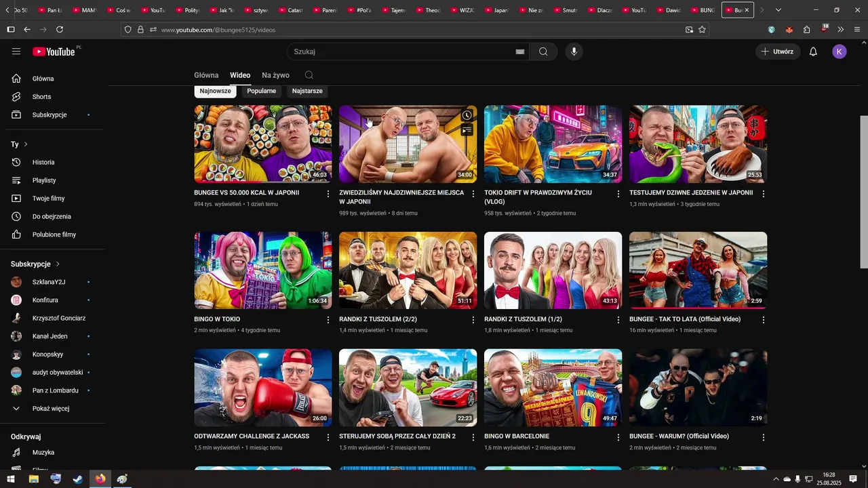The width and height of the screenshot is (868, 488).
Task: Open options menu for BINGO W TOKIO video
Action: tap(328, 320)
